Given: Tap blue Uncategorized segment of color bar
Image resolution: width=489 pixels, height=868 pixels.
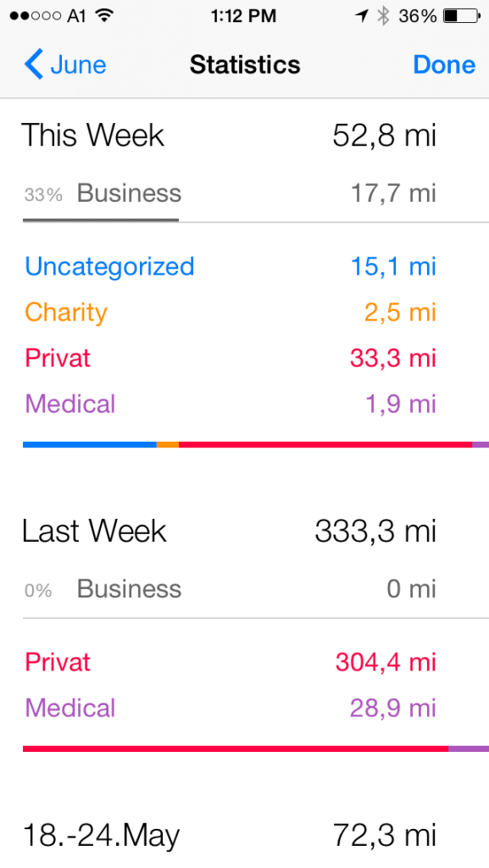Looking at the screenshot, I should tap(90, 444).
